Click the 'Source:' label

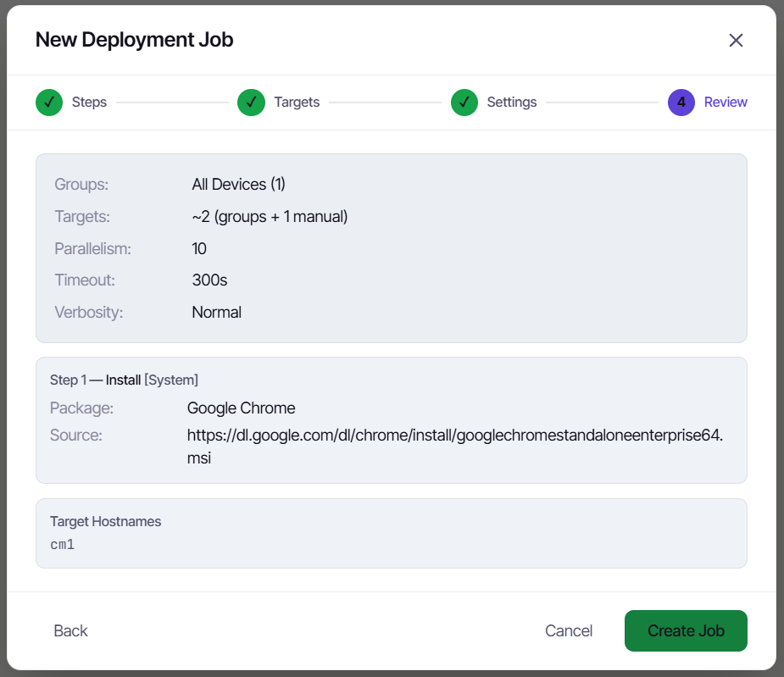[76, 435]
